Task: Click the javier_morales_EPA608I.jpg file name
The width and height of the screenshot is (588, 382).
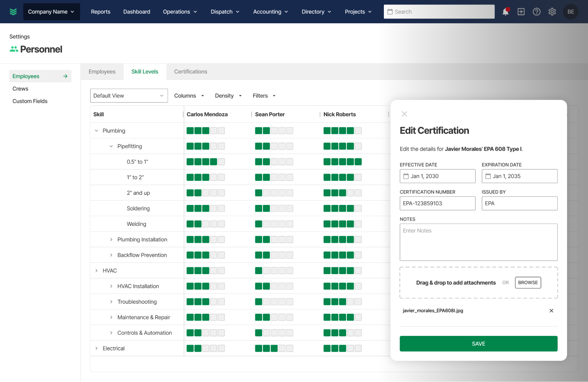Action: coord(433,311)
